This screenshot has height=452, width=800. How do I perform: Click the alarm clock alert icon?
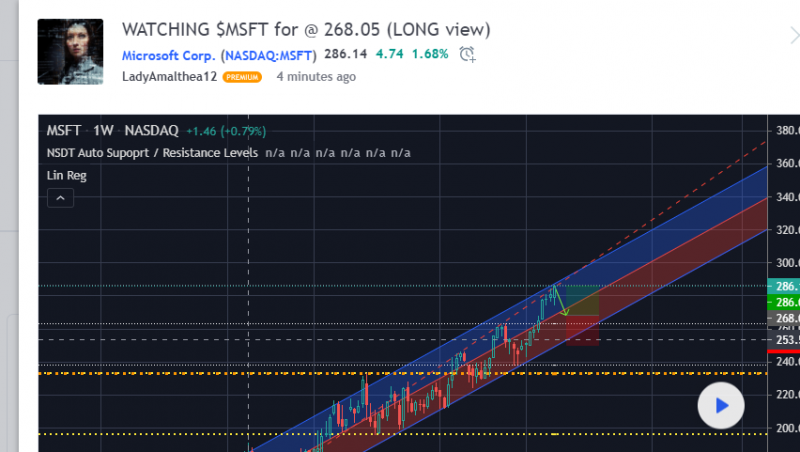(x=467, y=54)
